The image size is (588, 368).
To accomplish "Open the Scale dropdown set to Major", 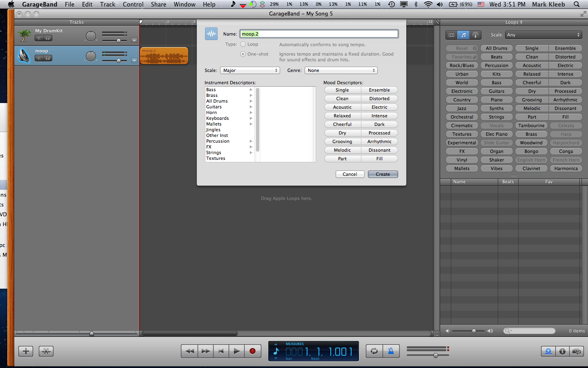I will tap(250, 70).
